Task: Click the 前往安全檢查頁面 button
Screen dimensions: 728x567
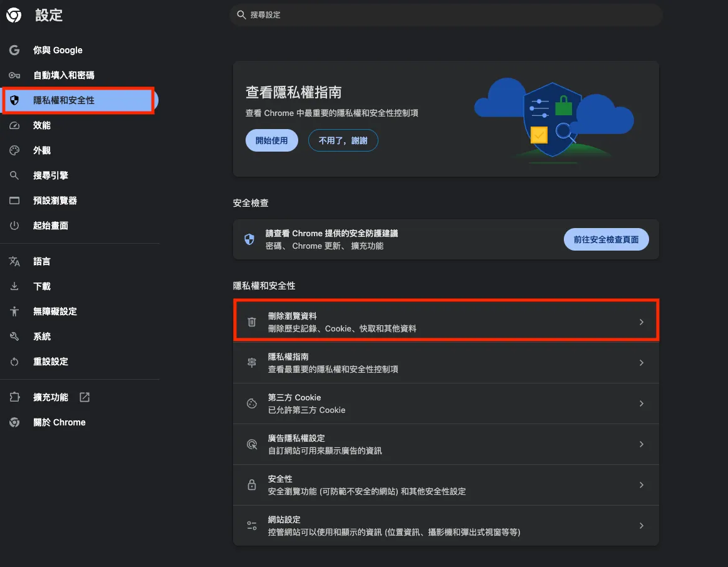Action: (606, 239)
